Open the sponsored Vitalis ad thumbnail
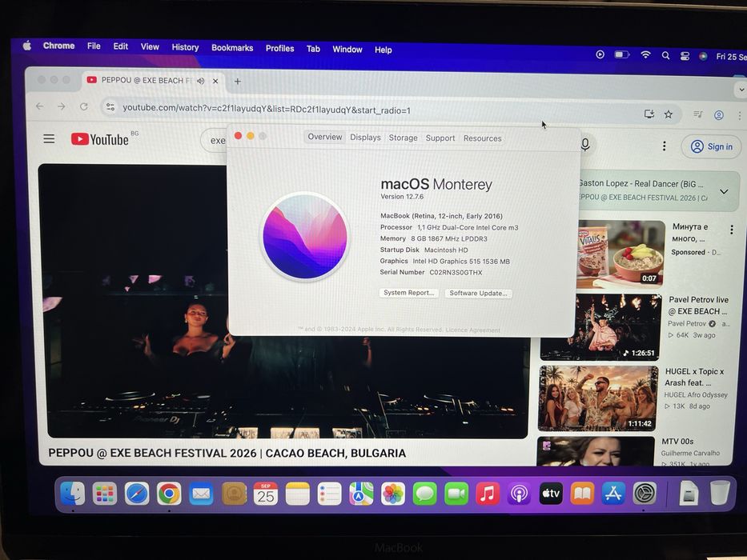Viewport: 747px width, 560px height. tap(620, 254)
